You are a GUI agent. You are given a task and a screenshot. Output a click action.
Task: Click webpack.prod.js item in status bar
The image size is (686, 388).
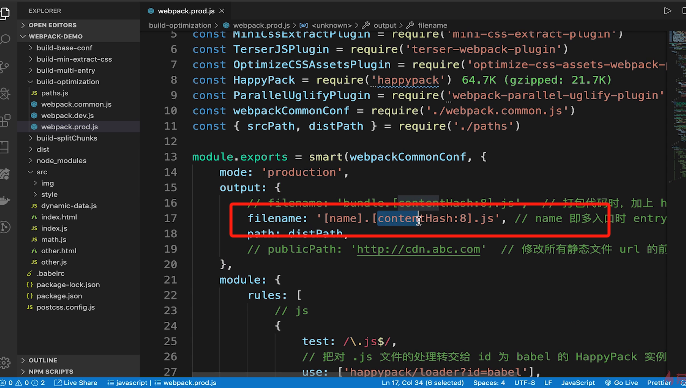(185, 383)
